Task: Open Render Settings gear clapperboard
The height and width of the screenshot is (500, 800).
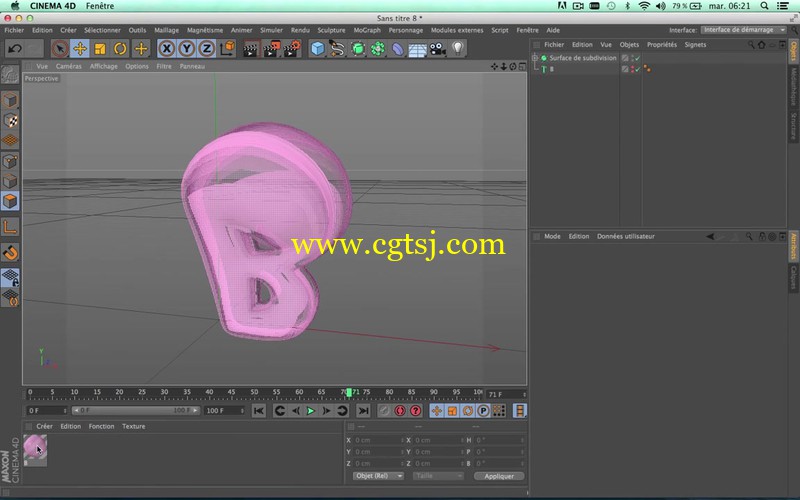Action: pos(292,49)
